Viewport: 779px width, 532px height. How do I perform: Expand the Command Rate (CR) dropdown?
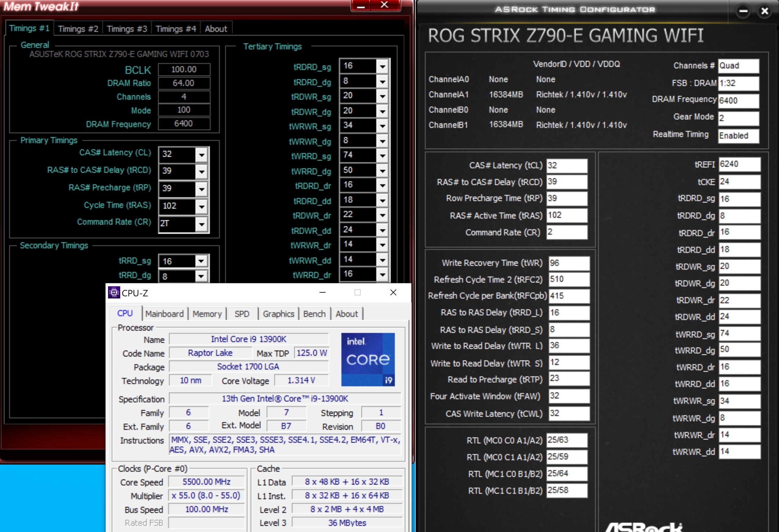tap(201, 224)
